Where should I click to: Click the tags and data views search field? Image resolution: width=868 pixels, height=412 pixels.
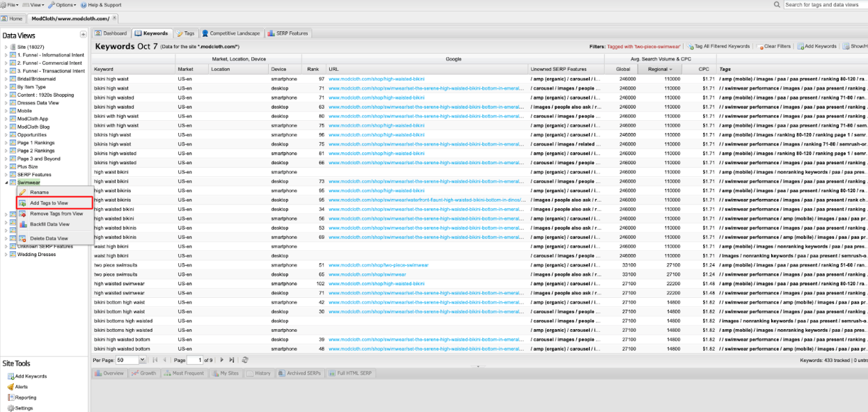pyautogui.click(x=824, y=5)
